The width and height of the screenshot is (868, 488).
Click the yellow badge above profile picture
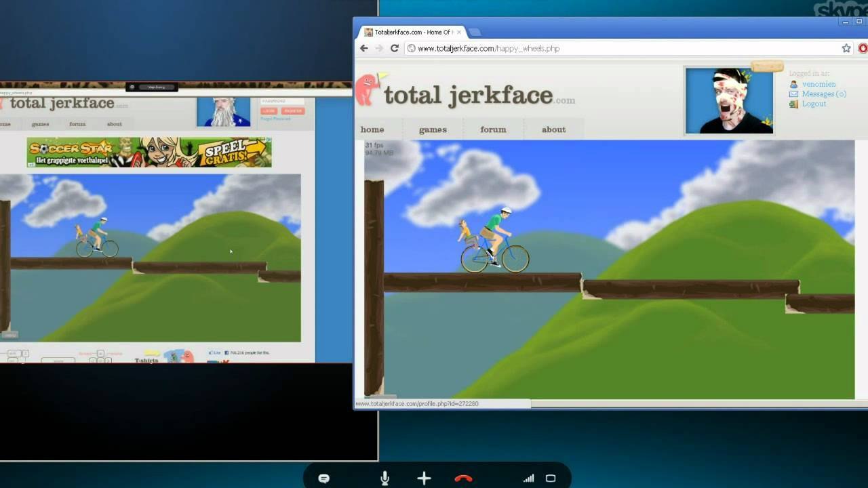click(x=767, y=66)
